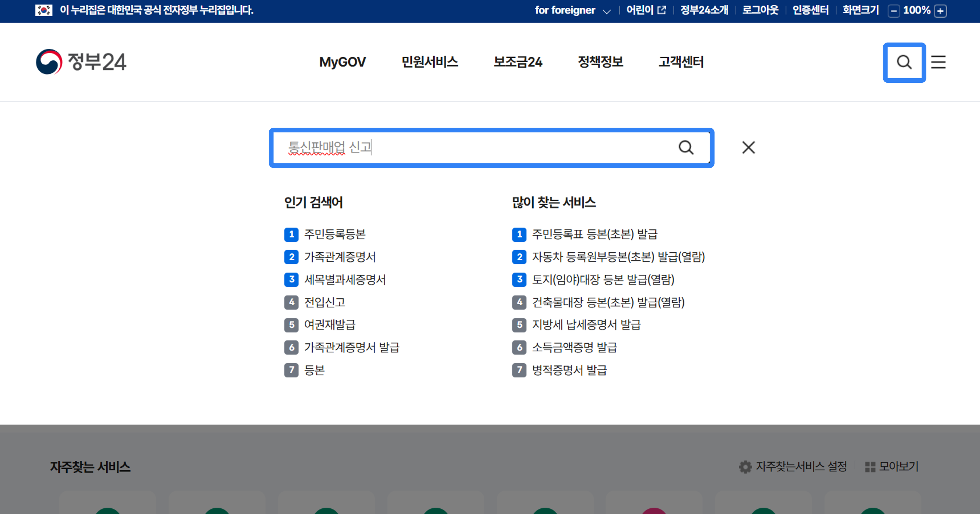The width and height of the screenshot is (980, 514).
Task: Open the 민원서비스 menu
Action: pos(430,62)
